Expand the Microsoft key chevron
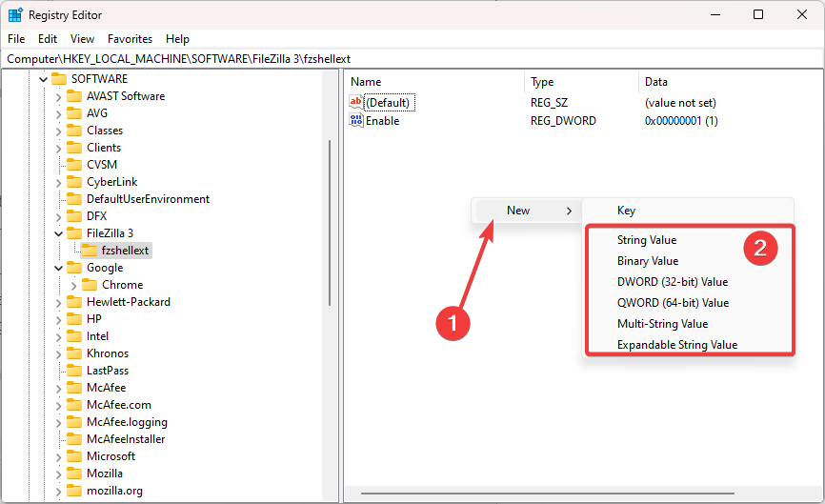 pos(58,456)
